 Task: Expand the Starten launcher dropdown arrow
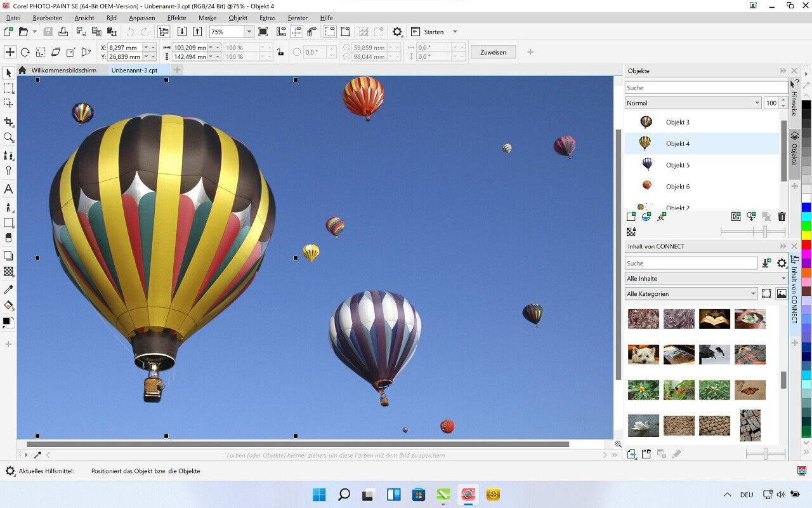(455, 32)
